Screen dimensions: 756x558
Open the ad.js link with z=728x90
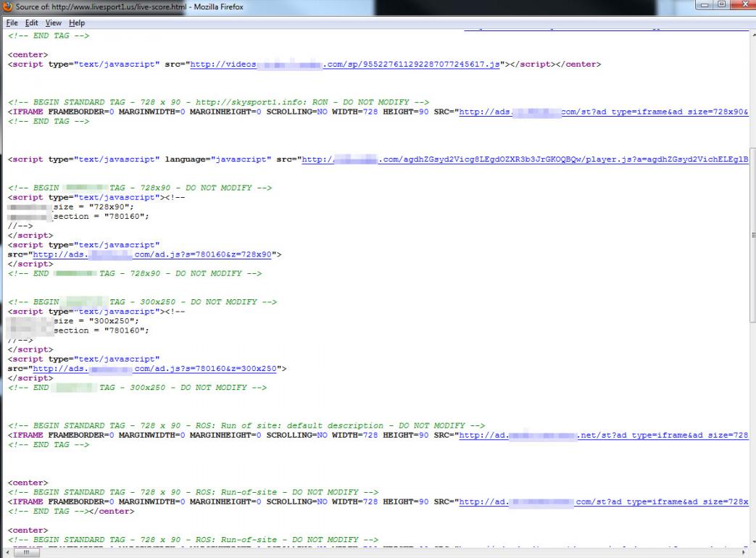tap(152, 254)
